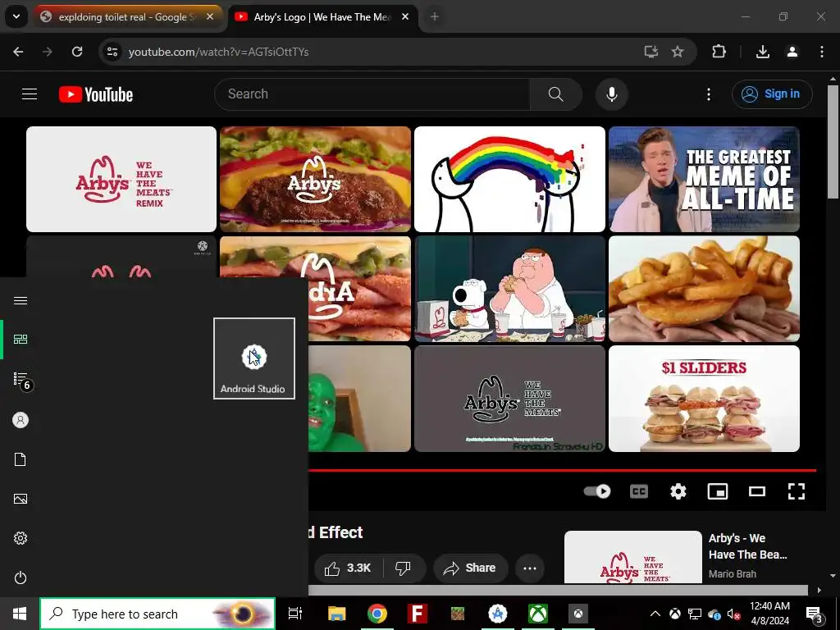Open Power options in Start menu
The width and height of the screenshot is (840, 630).
[21, 578]
